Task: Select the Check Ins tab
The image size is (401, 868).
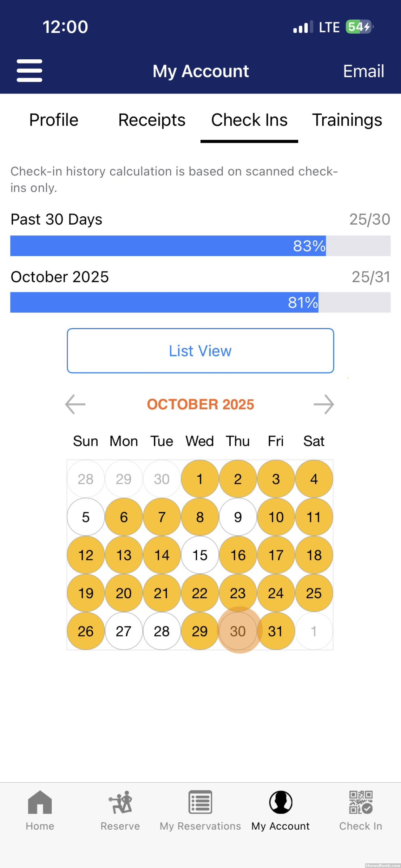Action: (x=249, y=120)
